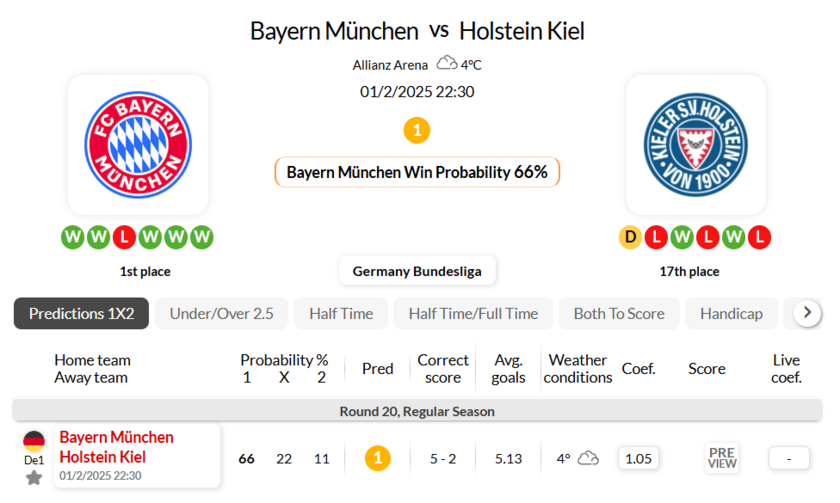
Task: Click the German flag league icon
Action: (x=34, y=440)
